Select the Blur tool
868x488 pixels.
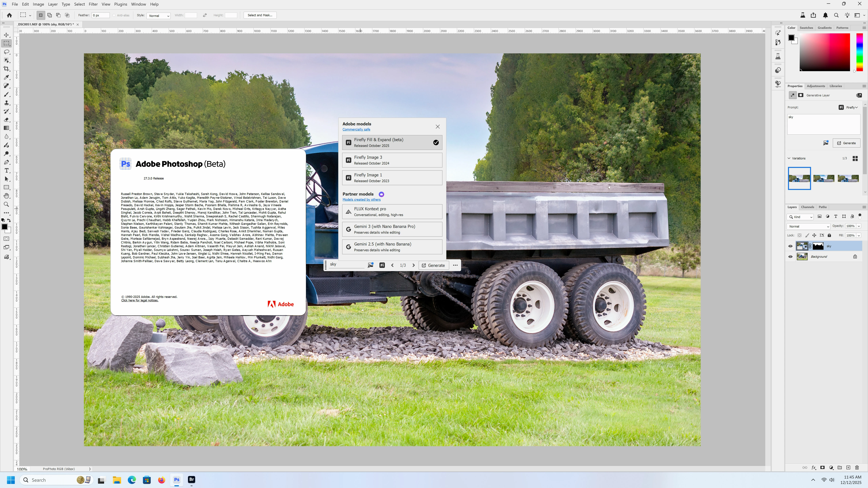6,136
